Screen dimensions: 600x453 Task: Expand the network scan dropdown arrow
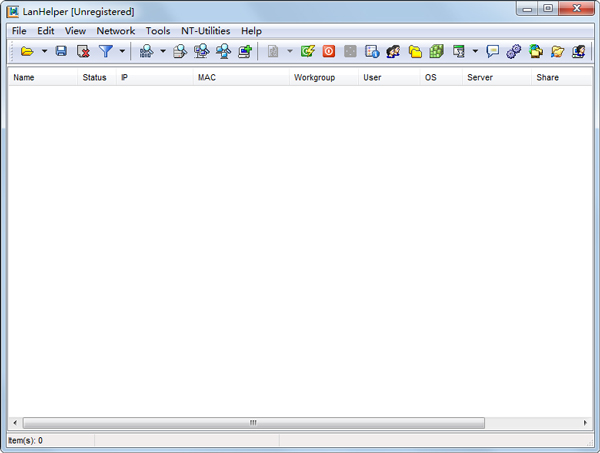click(x=163, y=51)
